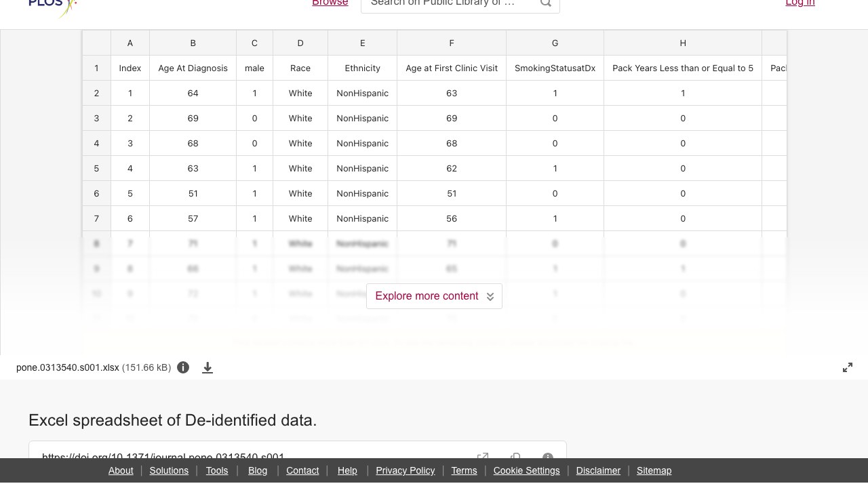868x488 pixels.
Task: Open the Help footer link
Action: click(x=347, y=470)
